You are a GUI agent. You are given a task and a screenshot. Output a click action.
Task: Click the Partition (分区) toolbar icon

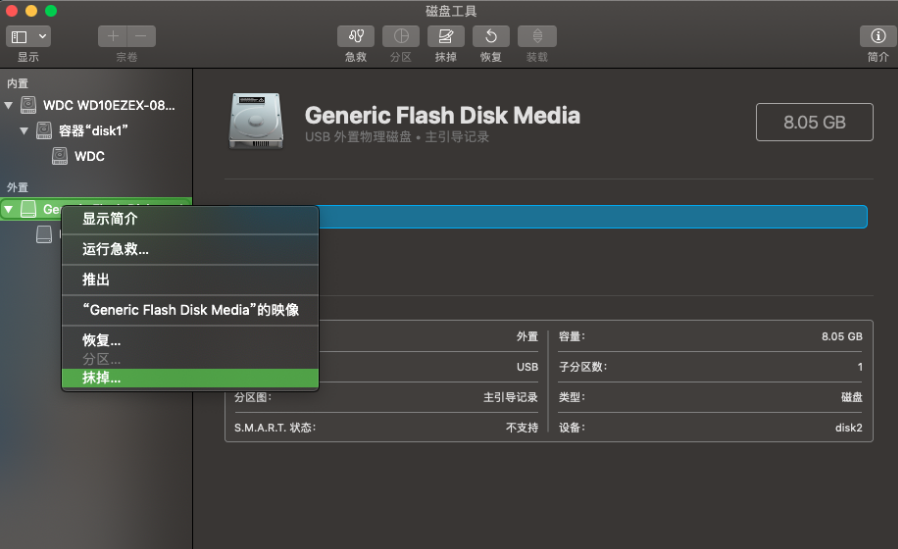401,36
